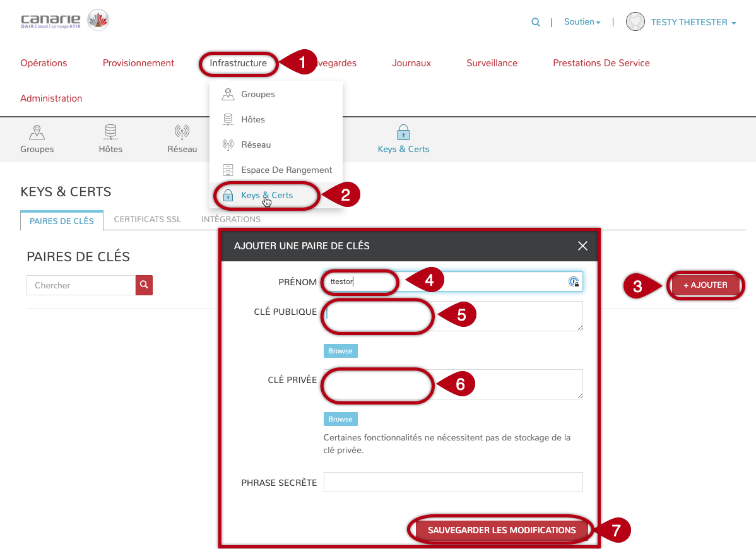Image resolution: width=756 pixels, height=549 pixels.
Task: Open the Infrastructure menu
Action: click(x=238, y=63)
